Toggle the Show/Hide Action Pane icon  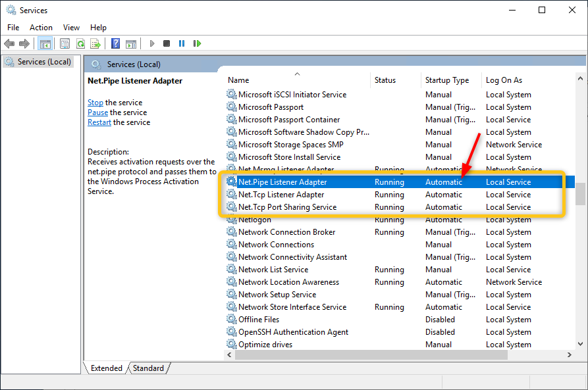(x=130, y=43)
